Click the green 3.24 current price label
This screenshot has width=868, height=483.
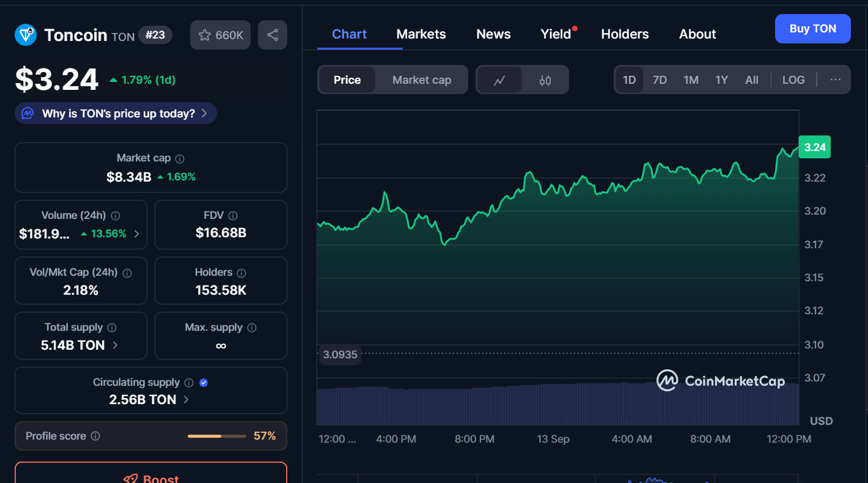(815, 147)
